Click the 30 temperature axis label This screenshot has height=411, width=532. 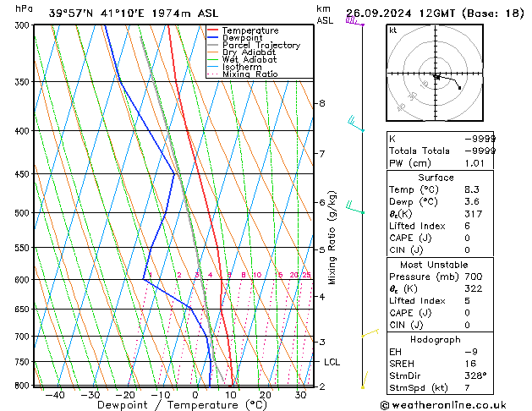(300, 395)
